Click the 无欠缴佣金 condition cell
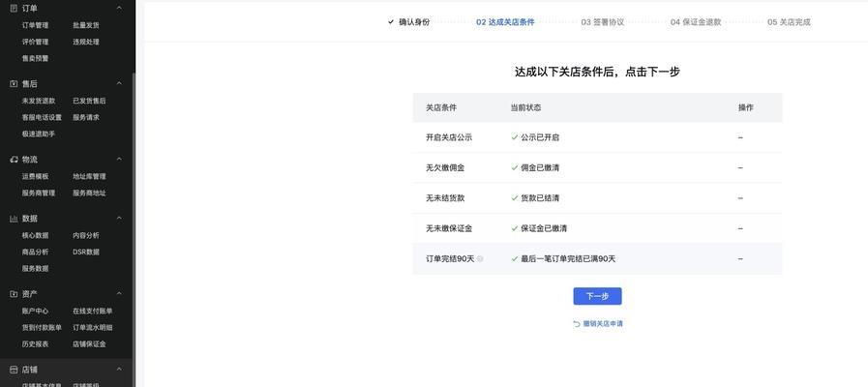The height and width of the screenshot is (387, 868). point(445,167)
